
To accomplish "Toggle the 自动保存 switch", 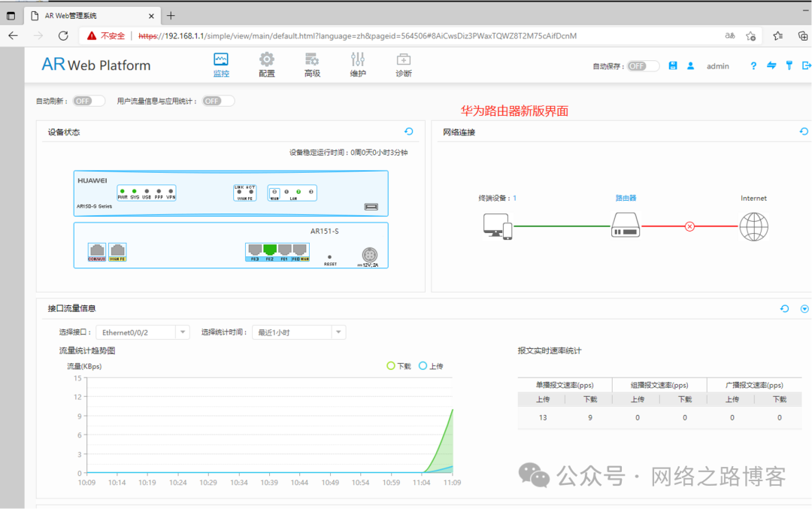I will (x=643, y=66).
